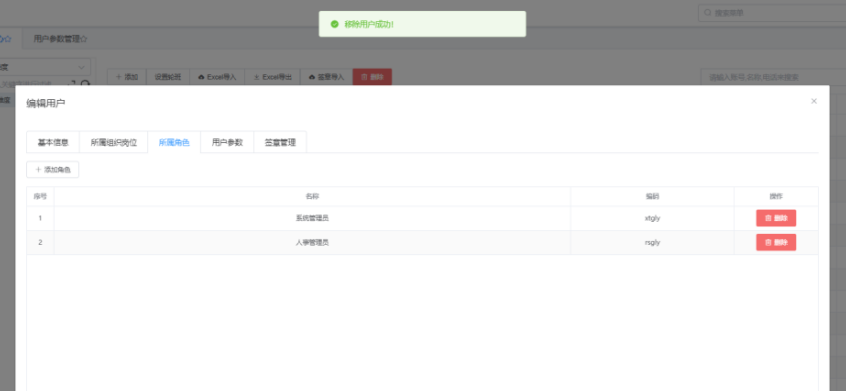Go to the 用户参数 tab

coord(227,142)
